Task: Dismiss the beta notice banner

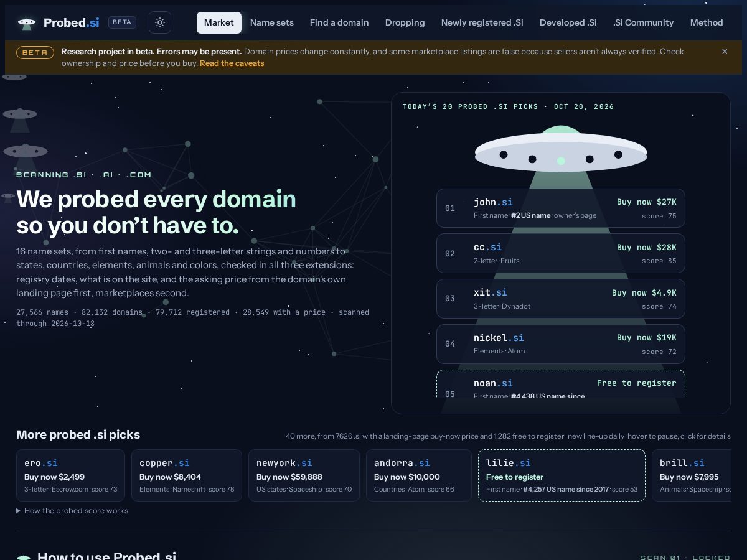Action: [x=725, y=52]
